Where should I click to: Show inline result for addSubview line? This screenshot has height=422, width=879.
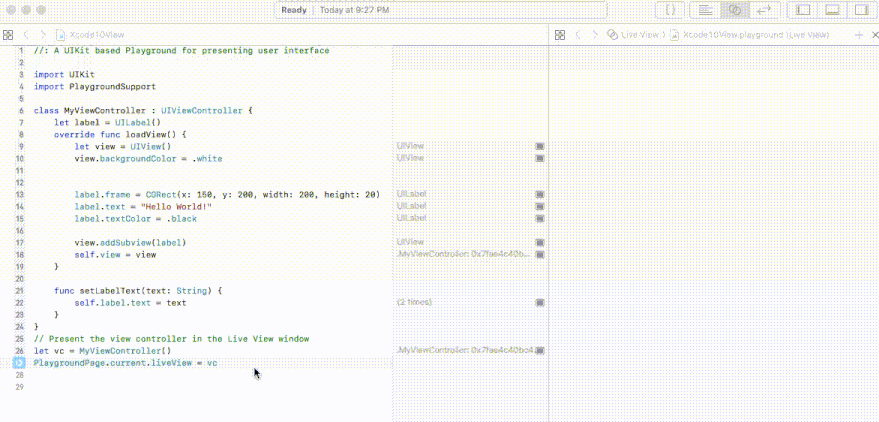point(540,242)
